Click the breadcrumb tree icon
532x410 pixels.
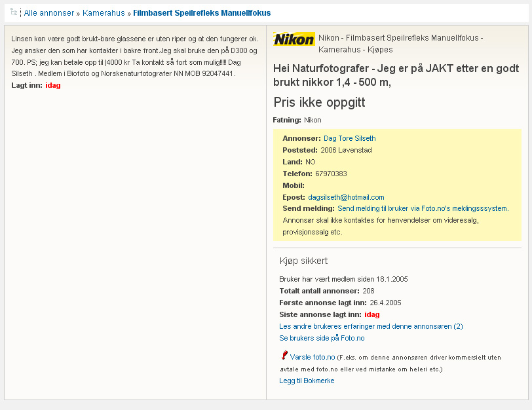(14, 12)
